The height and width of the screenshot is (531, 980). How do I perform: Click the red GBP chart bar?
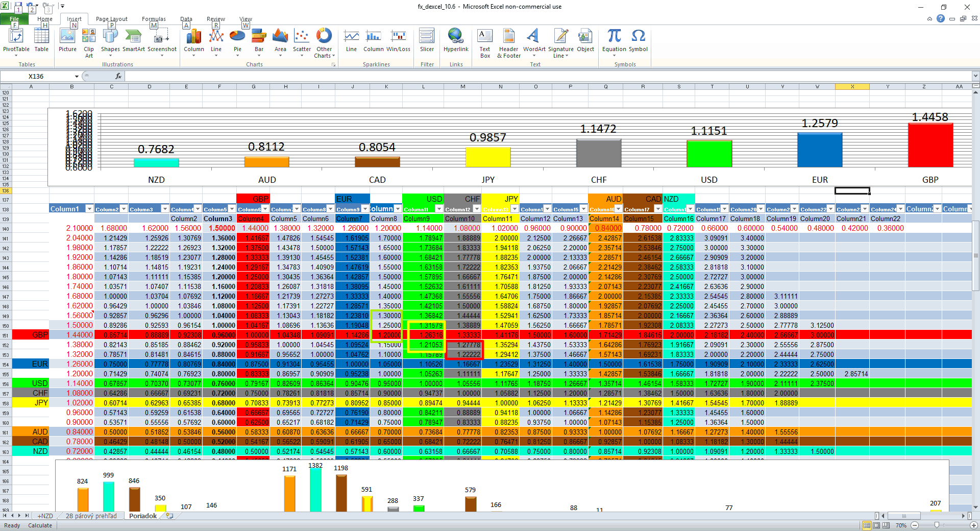pyautogui.click(x=930, y=145)
